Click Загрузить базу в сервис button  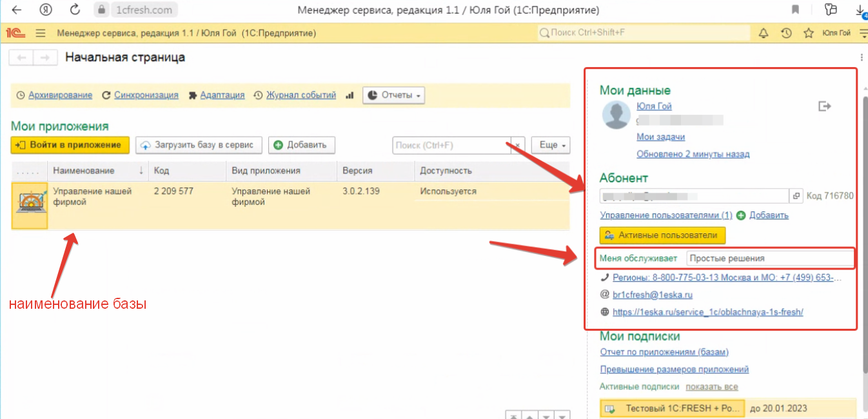(199, 145)
